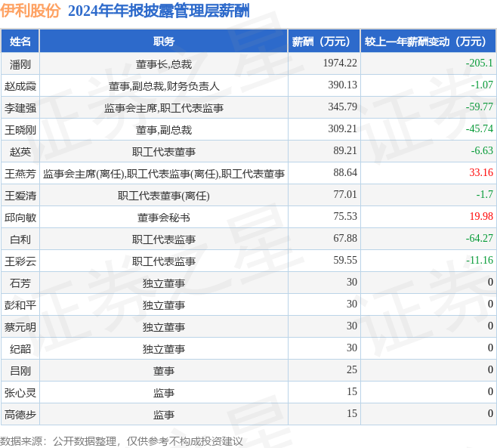This screenshot has width=497, height=448.
Task: Click the 薪酬（万元） column header
Action: click(322, 42)
